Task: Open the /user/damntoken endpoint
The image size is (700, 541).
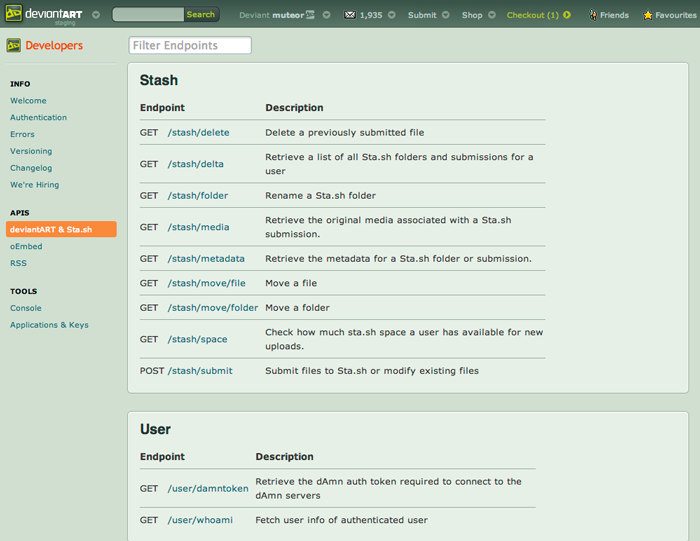Action: tap(208, 489)
